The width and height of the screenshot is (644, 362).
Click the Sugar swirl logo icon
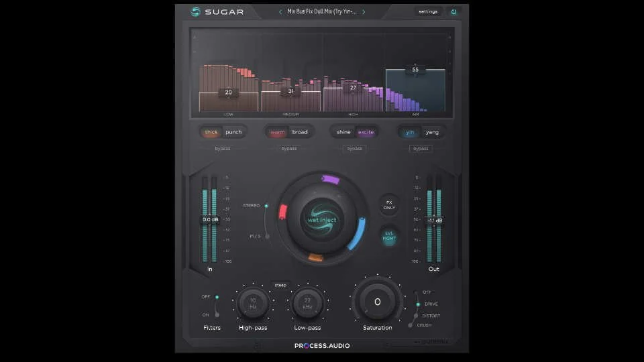point(195,11)
